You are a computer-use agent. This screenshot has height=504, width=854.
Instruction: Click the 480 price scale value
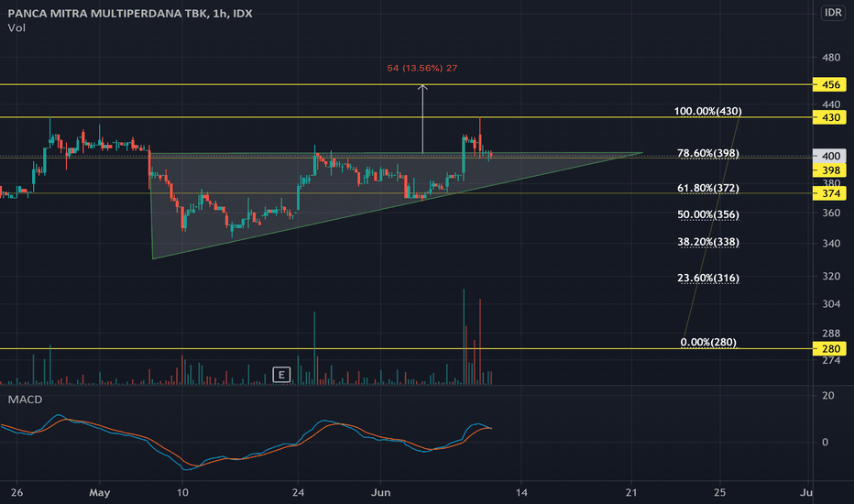tap(831, 57)
